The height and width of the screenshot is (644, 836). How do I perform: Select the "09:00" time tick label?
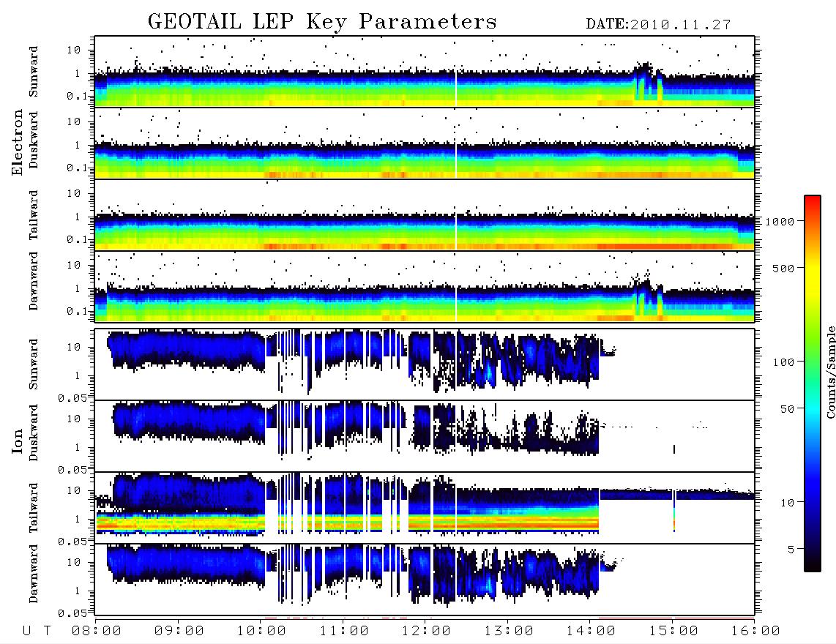click(179, 632)
